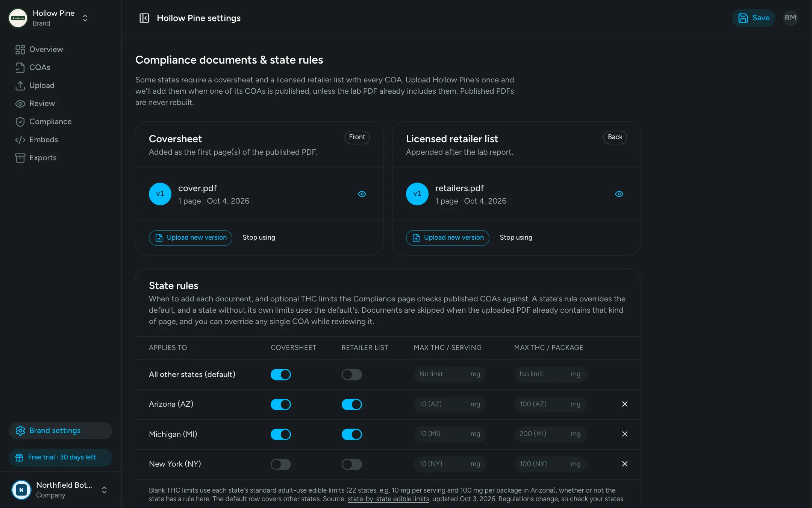
Task: Edit Arizona max THC per serving field
Action: tap(450, 404)
